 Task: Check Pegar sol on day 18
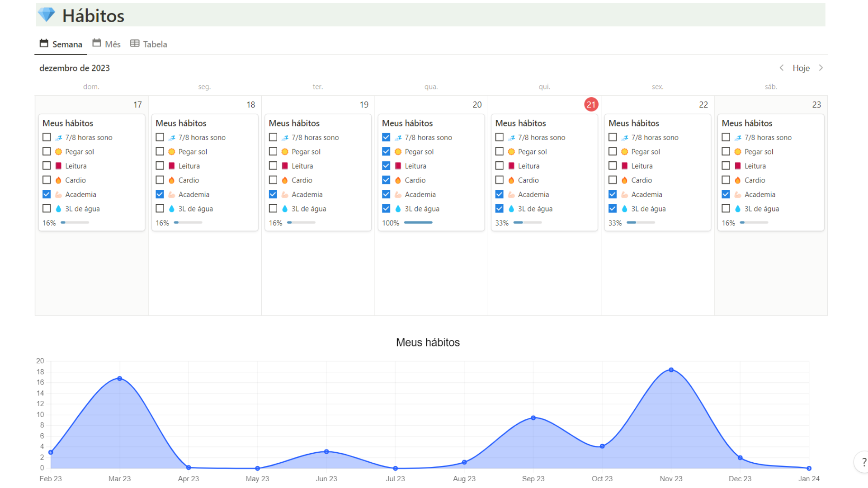click(160, 151)
